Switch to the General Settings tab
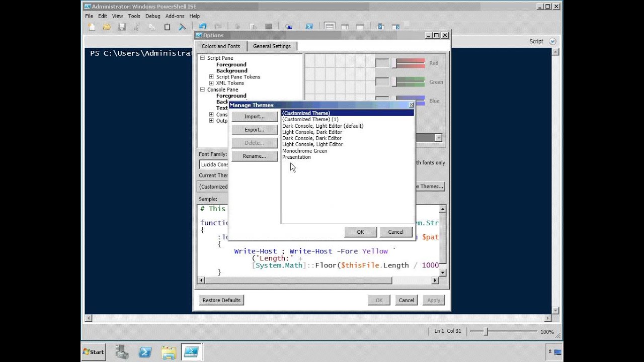 click(272, 46)
